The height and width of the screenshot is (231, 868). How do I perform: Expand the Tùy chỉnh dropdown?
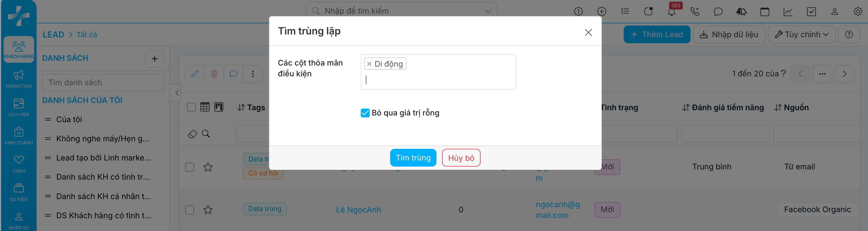[x=801, y=34]
